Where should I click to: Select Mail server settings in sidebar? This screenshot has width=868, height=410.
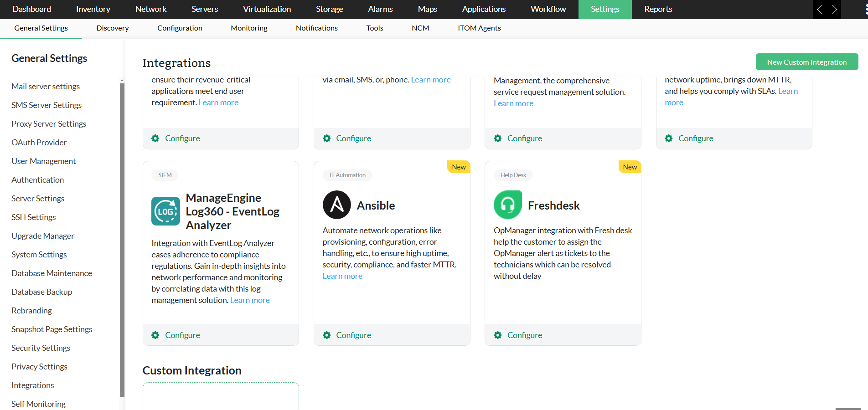pyautogui.click(x=46, y=87)
